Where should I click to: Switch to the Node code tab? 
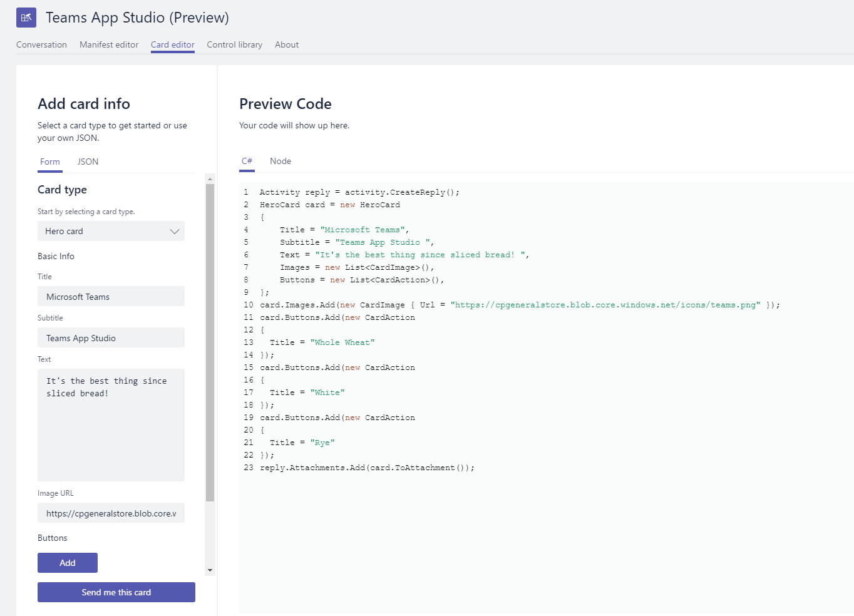coord(280,161)
